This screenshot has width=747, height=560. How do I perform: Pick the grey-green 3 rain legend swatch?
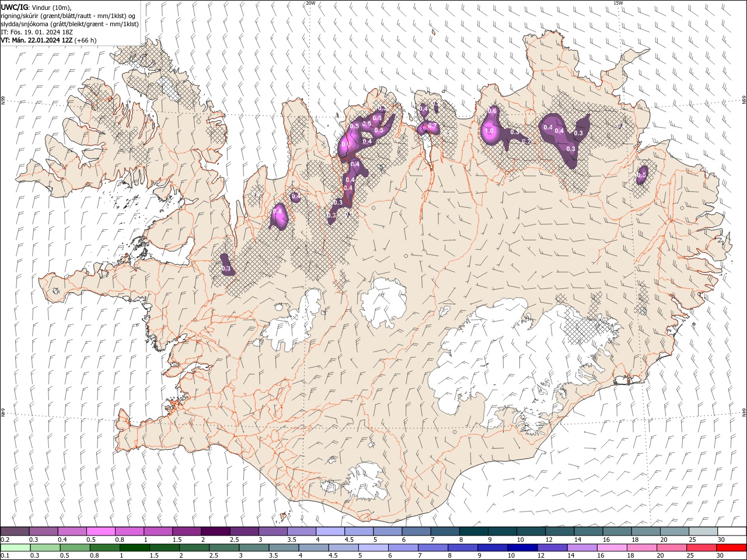click(253, 548)
